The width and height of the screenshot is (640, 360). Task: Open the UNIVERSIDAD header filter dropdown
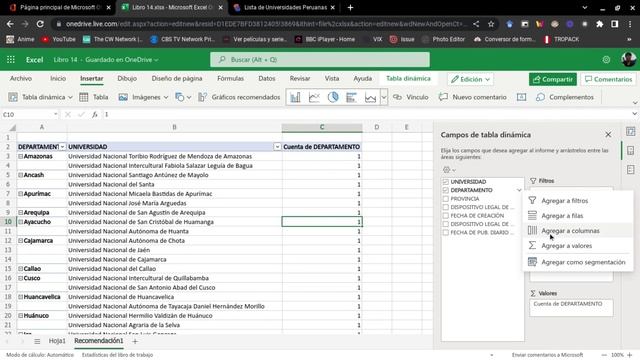pos(277,147)
